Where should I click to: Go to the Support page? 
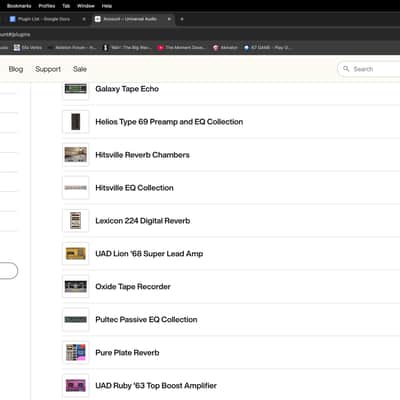tap(48, 69)
